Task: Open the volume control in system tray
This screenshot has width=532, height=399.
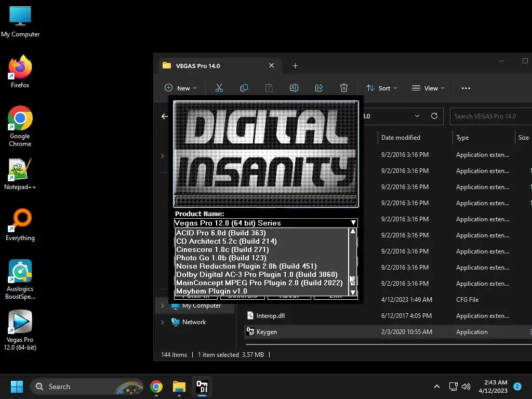Action: click(x=466, y=387)
